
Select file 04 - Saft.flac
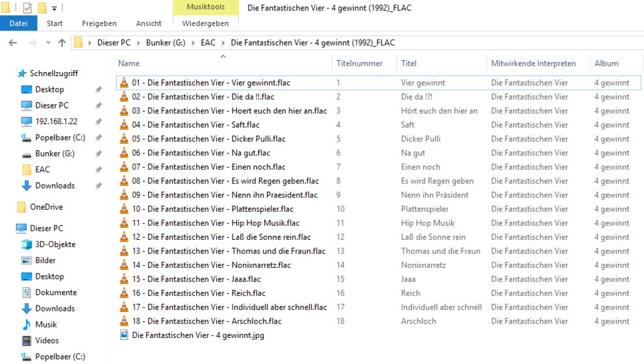195,125
